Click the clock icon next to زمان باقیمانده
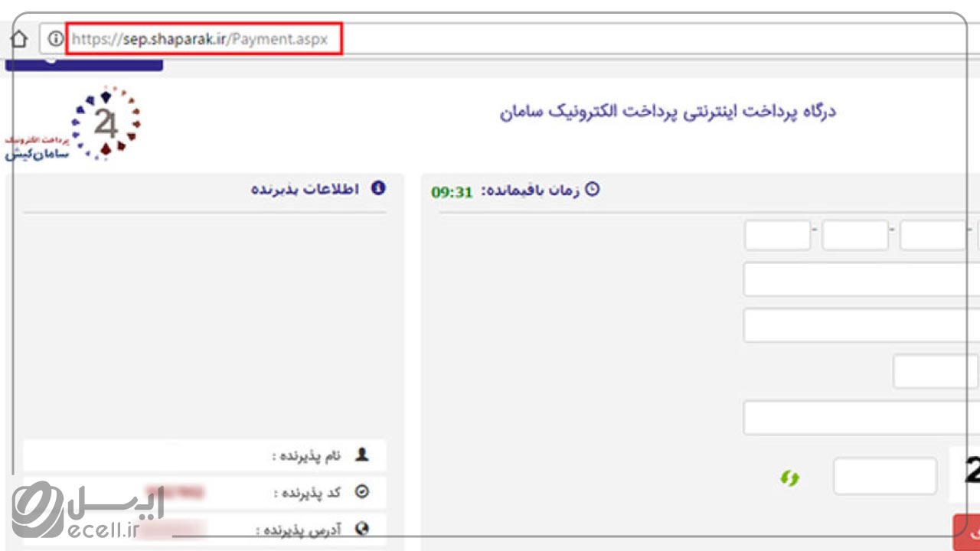The image size is (980, 551). click(592, 190)
